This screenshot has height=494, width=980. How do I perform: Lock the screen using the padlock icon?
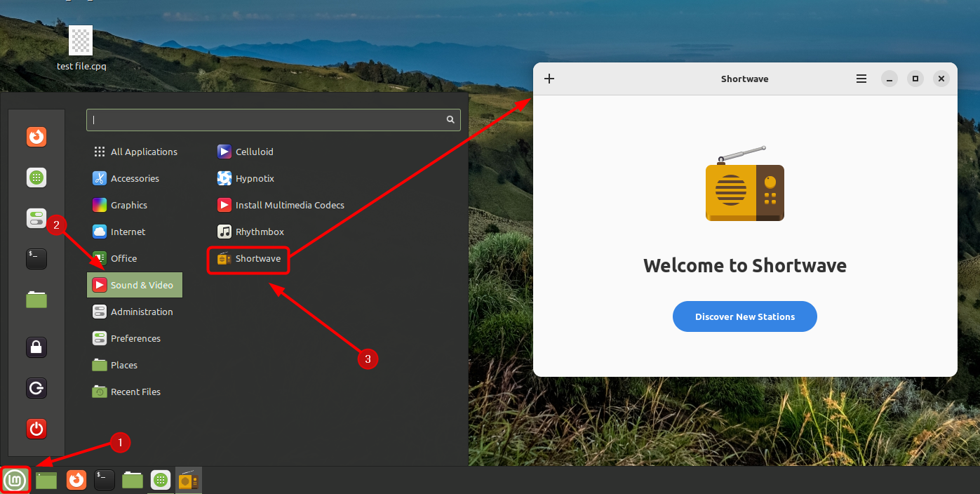tap(36, 347)
